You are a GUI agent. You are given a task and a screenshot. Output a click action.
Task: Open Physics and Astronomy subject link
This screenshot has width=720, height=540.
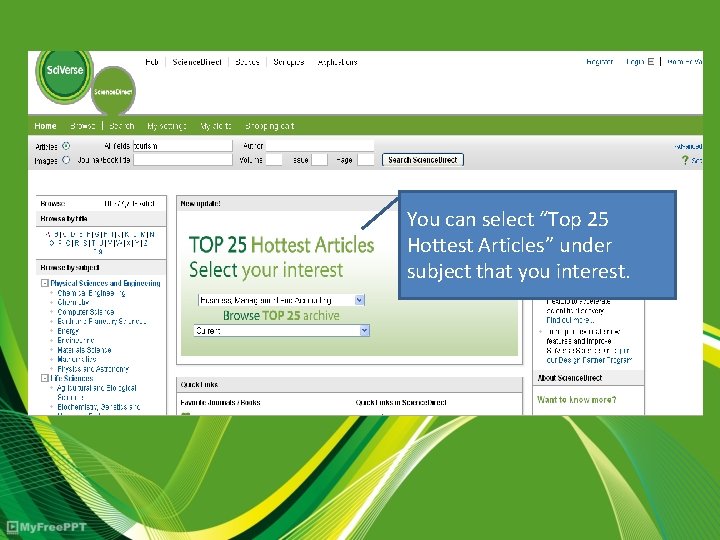pos(93,369)
